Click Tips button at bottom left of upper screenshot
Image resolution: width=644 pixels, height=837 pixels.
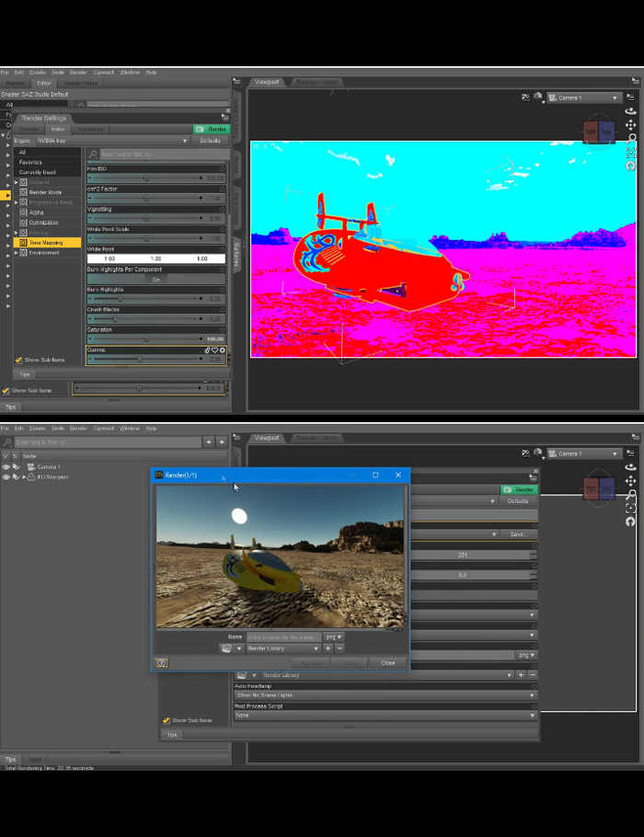coord(11,407)
